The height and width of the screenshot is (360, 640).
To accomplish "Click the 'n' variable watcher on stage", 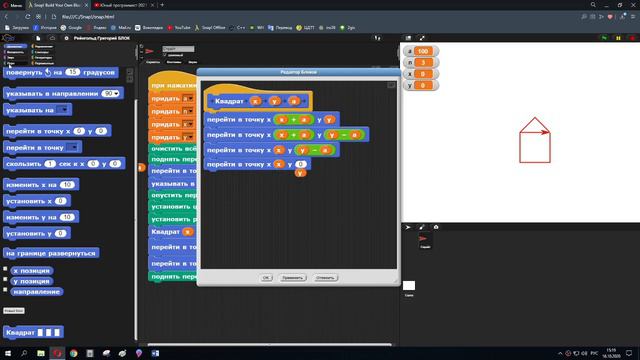I will (x=421, y=62).
